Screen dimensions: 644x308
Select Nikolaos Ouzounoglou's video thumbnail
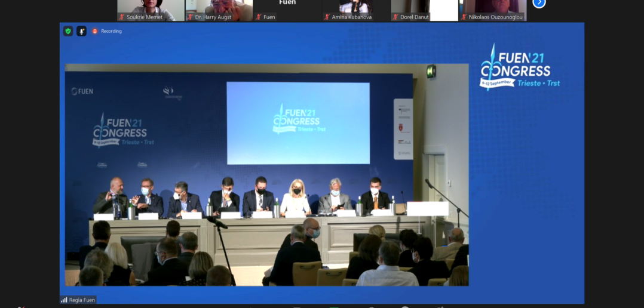pyautogui.click(x=493, y=10)
